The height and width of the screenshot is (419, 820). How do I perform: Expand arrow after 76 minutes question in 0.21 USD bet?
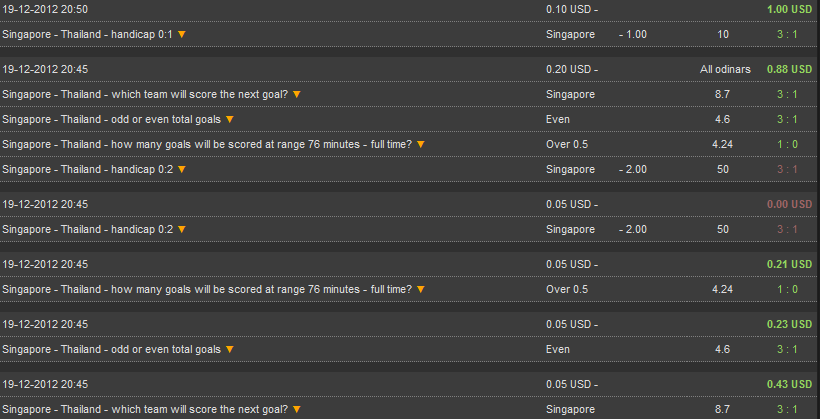(x=420, y=290)
